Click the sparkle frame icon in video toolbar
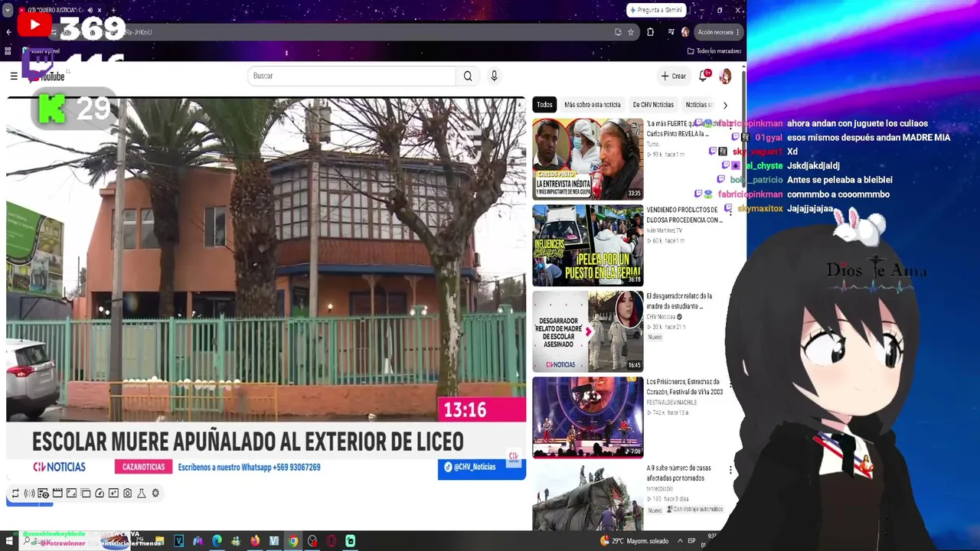 click(113, 494)
